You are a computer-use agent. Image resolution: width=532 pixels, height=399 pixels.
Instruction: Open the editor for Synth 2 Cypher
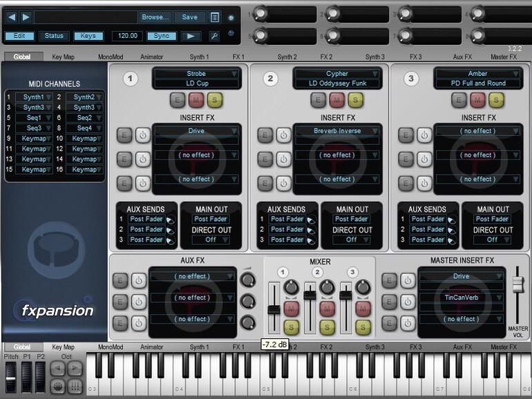319,100
